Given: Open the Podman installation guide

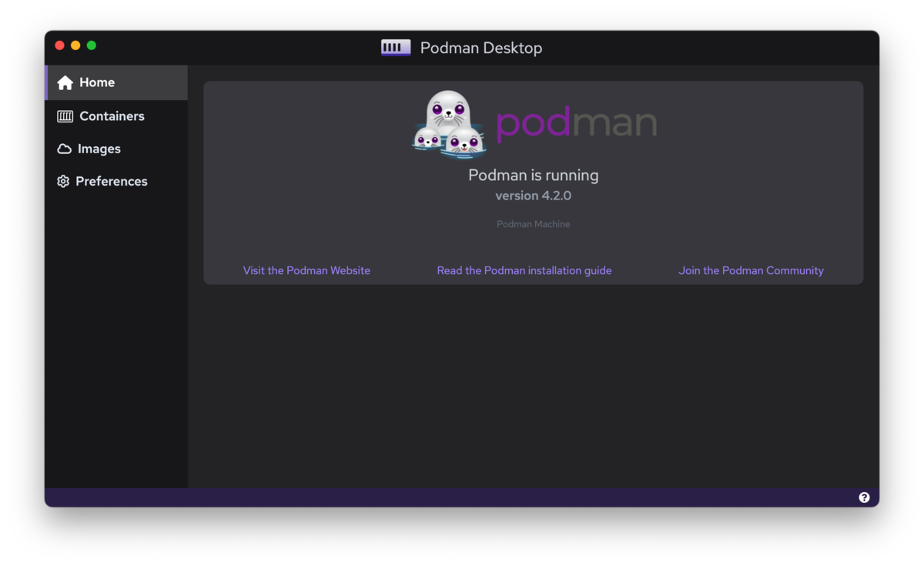Looking at the screenshot, I should pyautogui.click(x=524, y=270).
